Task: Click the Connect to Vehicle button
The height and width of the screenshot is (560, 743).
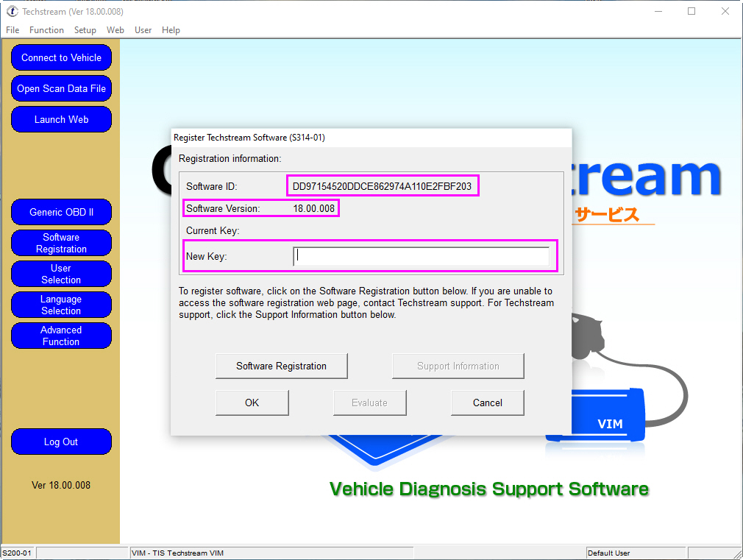Action: pos(61,58)
